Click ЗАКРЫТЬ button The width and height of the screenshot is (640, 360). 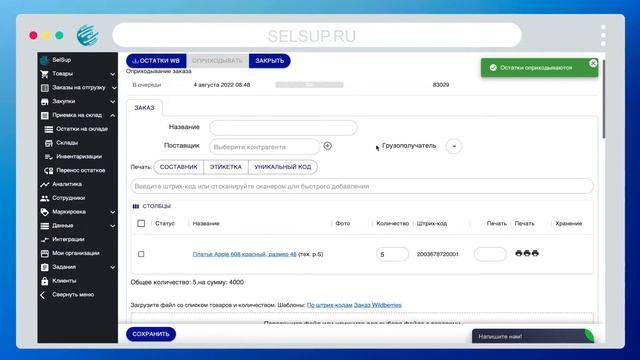[270, 61]
